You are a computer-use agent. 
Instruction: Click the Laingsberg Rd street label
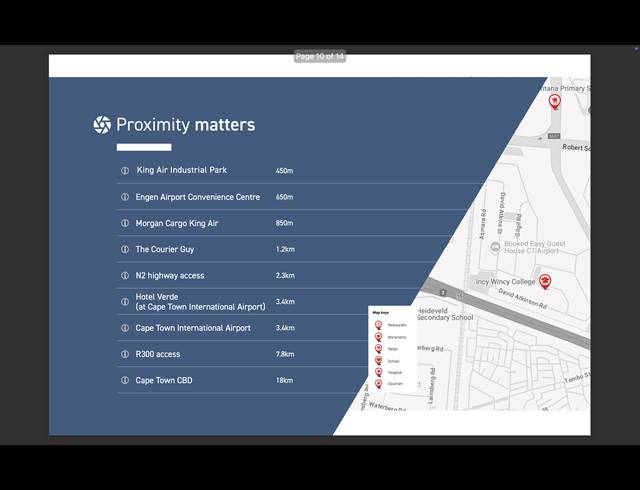coord(432,385)
